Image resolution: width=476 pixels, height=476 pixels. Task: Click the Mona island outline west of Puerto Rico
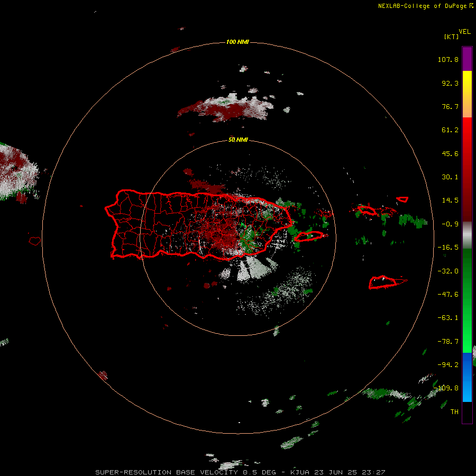pyautogui.click(x=35, y=241)
